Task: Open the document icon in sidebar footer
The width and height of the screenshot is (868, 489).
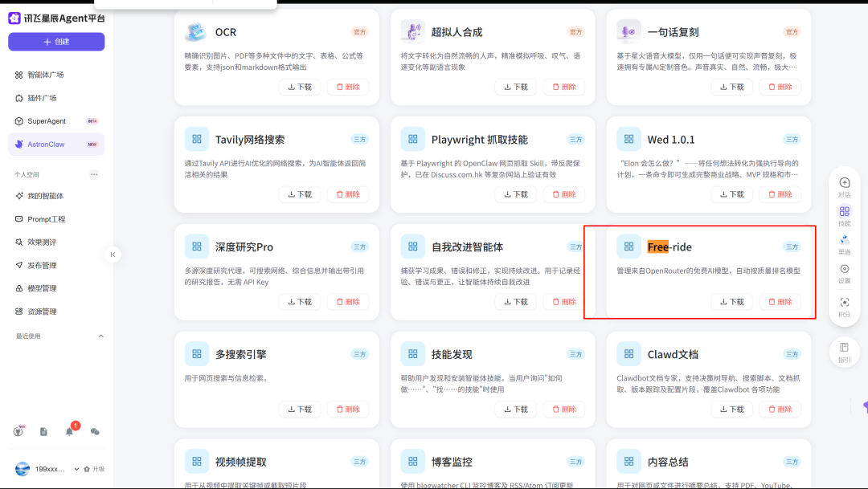Action: click(x=43, y=431)
